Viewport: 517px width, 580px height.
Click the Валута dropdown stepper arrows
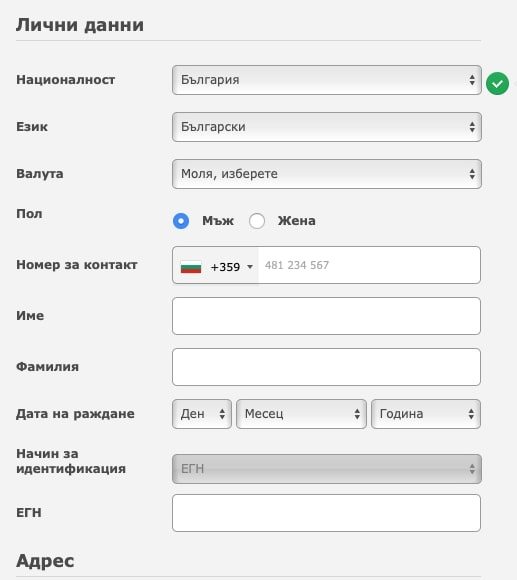(x=472, y=174)
